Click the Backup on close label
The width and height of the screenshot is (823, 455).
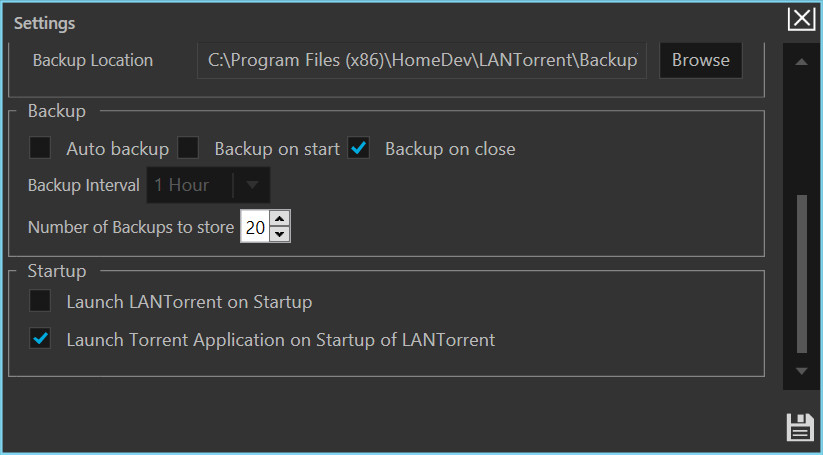(450, 149)
